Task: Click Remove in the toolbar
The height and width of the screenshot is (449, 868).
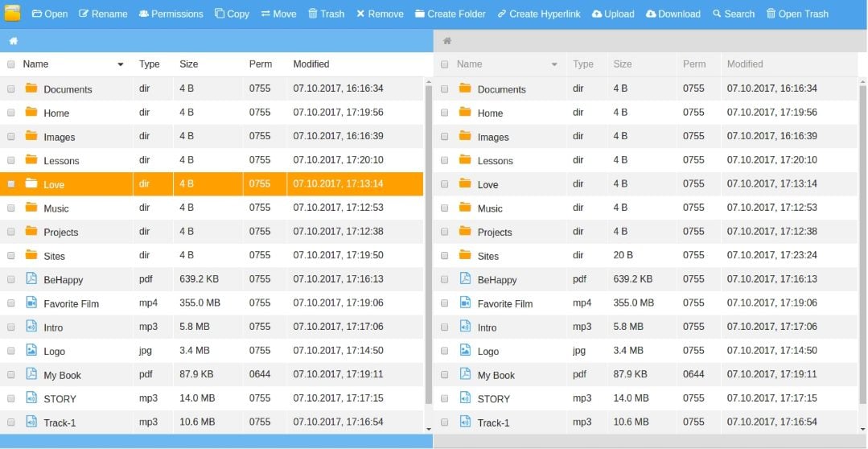Action: [x=380, y=14]
